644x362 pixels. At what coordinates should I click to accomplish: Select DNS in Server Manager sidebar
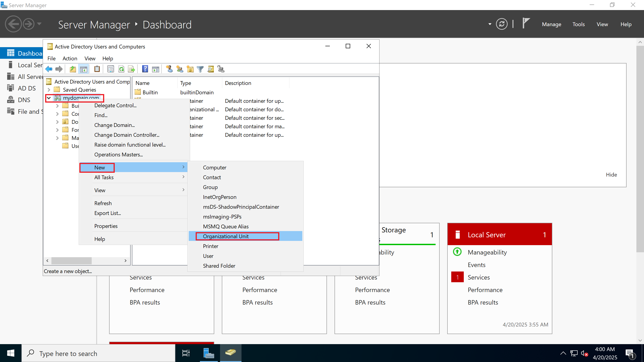(24, 100)
